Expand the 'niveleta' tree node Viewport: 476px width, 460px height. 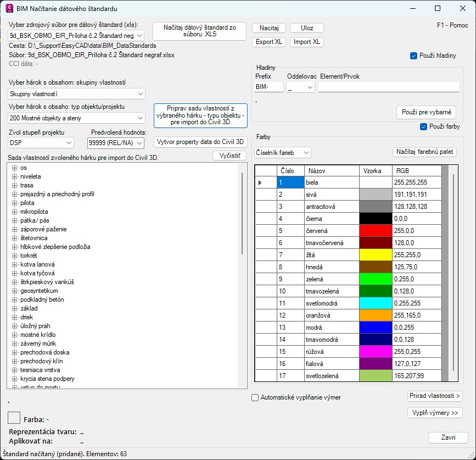click(15, 176)
